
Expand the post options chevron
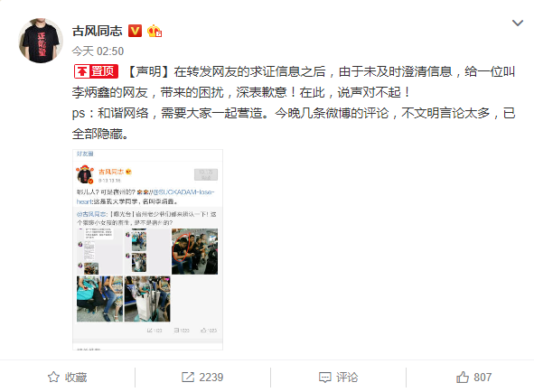(518, 23)
